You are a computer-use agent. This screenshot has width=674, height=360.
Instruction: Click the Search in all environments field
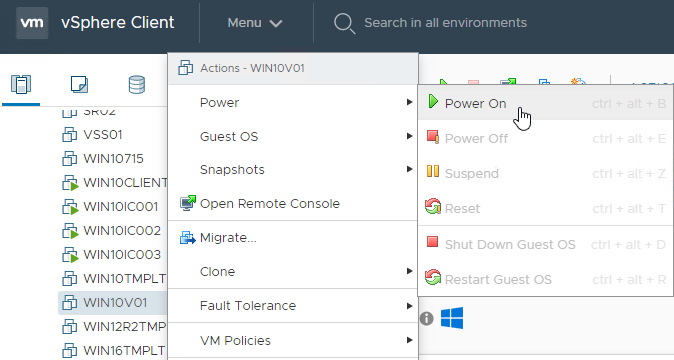(x=445, y=23)
